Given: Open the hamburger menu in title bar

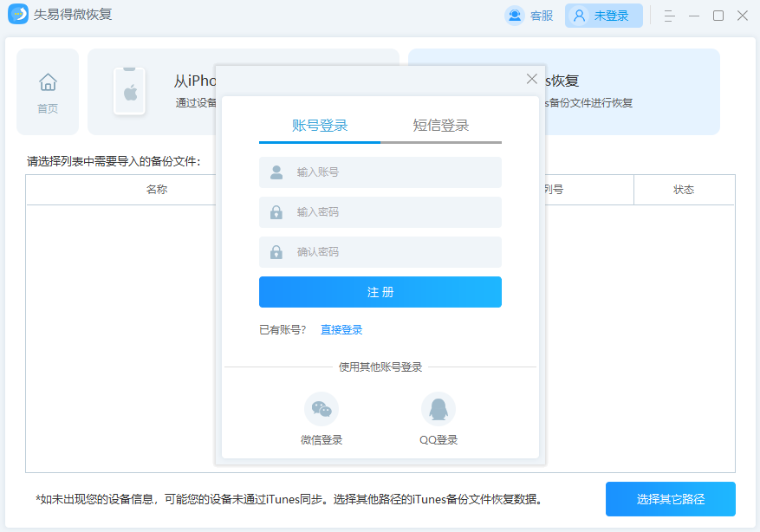Looking at the screenshot, I should tap(669, 16).
